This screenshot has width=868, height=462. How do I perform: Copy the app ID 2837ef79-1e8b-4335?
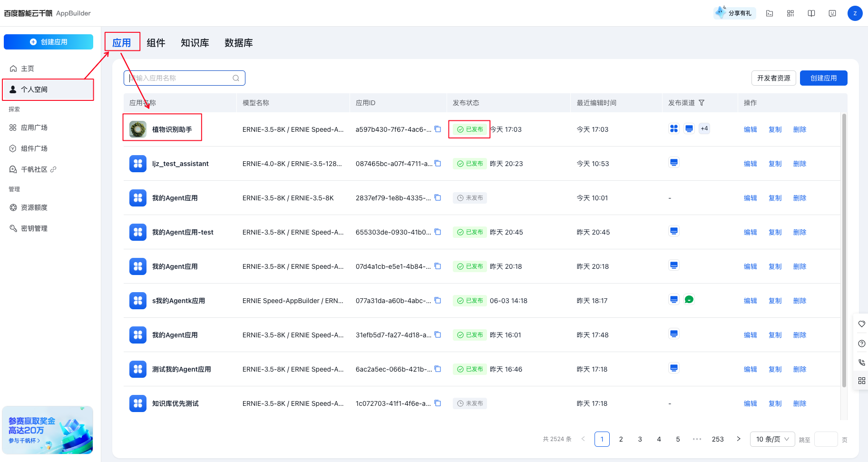click(x=438, y=197)
